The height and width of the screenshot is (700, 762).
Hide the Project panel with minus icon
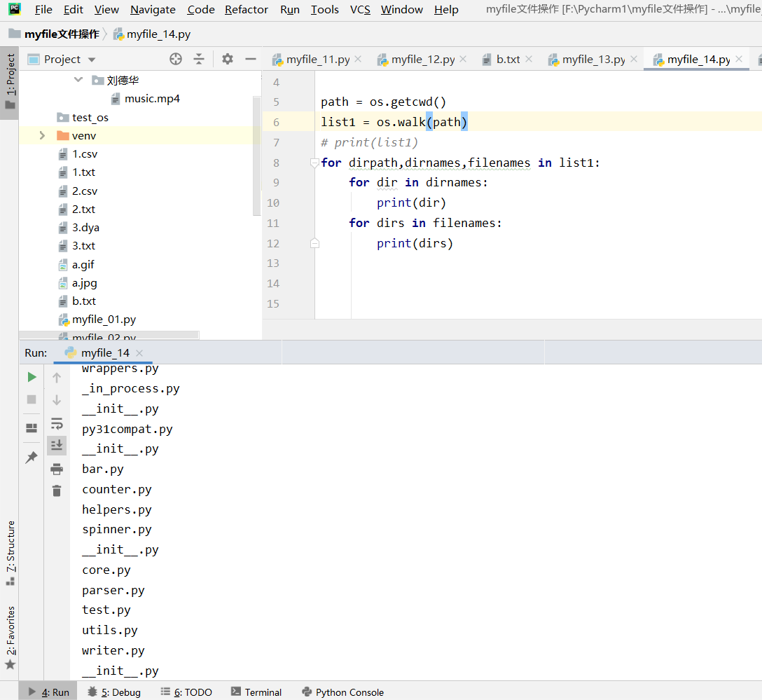tap(251, 60)
